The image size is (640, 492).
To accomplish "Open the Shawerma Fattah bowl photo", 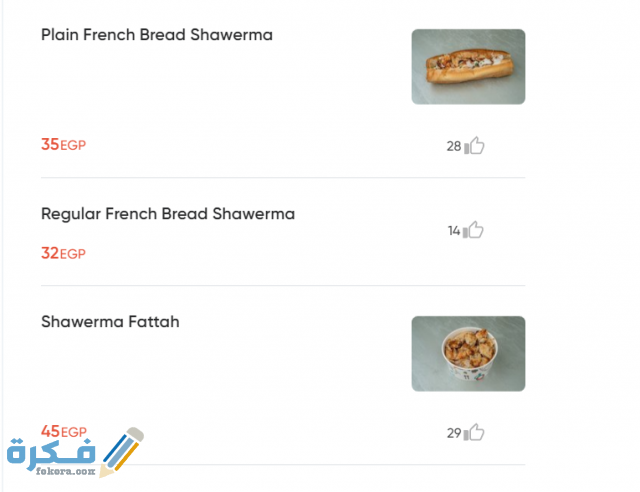I will tap(468, 354).
